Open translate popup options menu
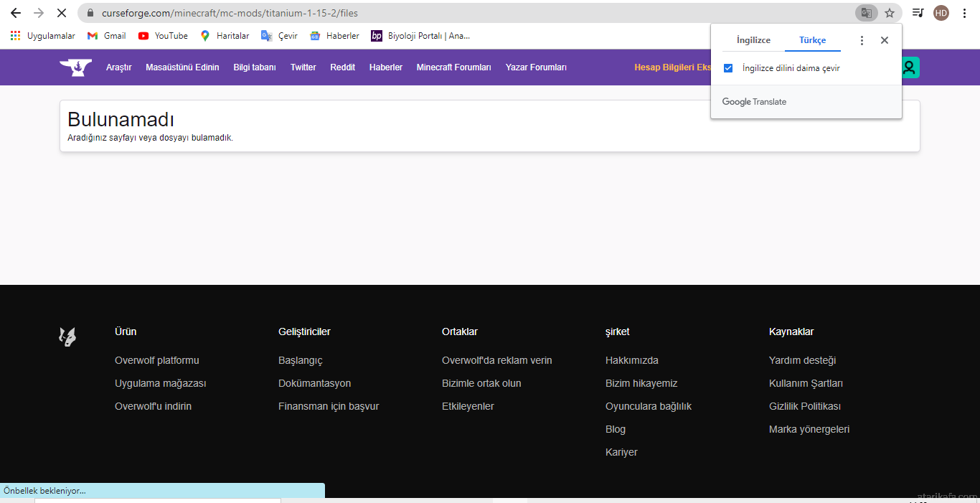This screenshot has width=980, height=503. tap(862, 40)
